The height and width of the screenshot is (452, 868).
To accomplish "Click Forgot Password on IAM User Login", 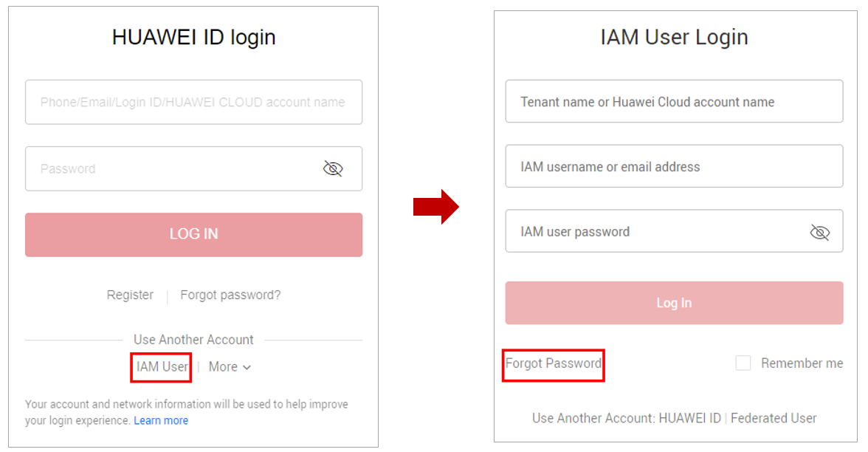I will [553, 363].
